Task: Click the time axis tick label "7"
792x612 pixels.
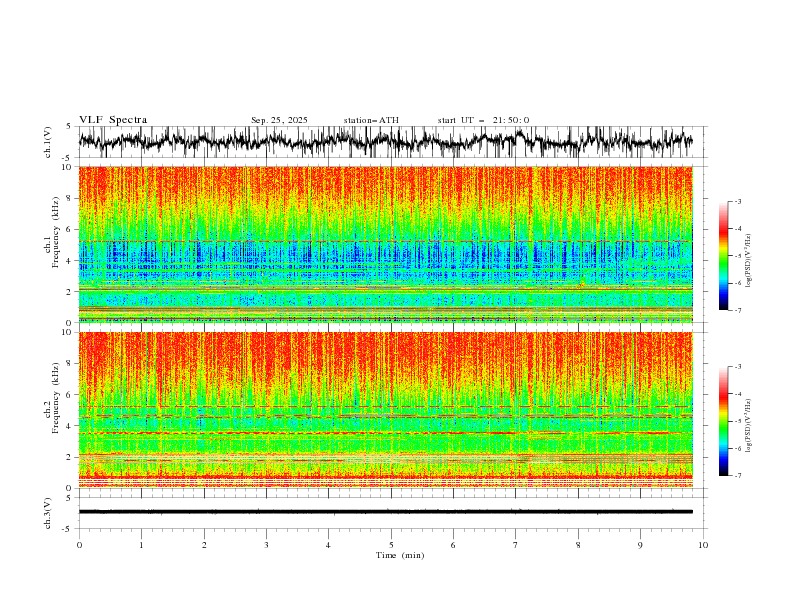Action: [515, 545]
